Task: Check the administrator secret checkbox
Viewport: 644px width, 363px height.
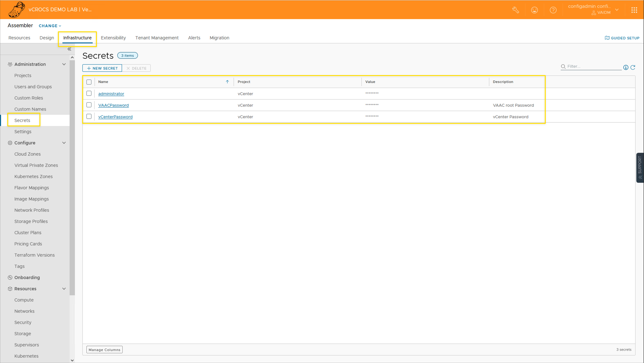Action: pyautogui.click(x=89, y=93)
